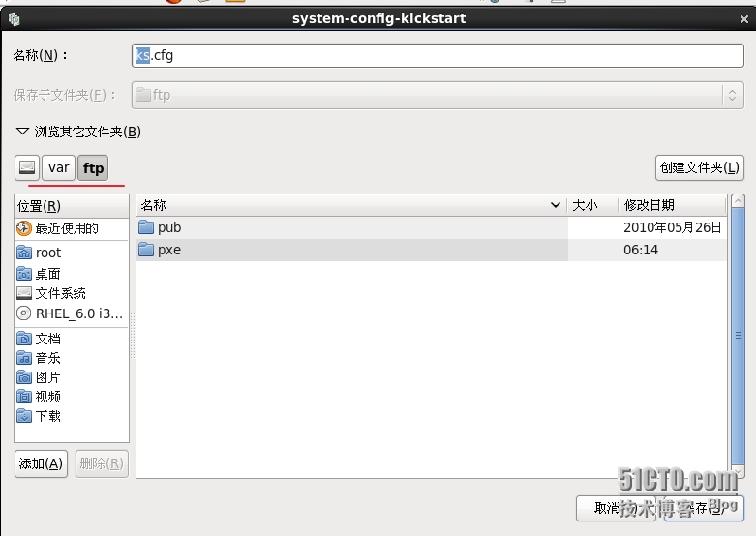Sort by 修改日期 modified date column header

(x=672, y=205)
